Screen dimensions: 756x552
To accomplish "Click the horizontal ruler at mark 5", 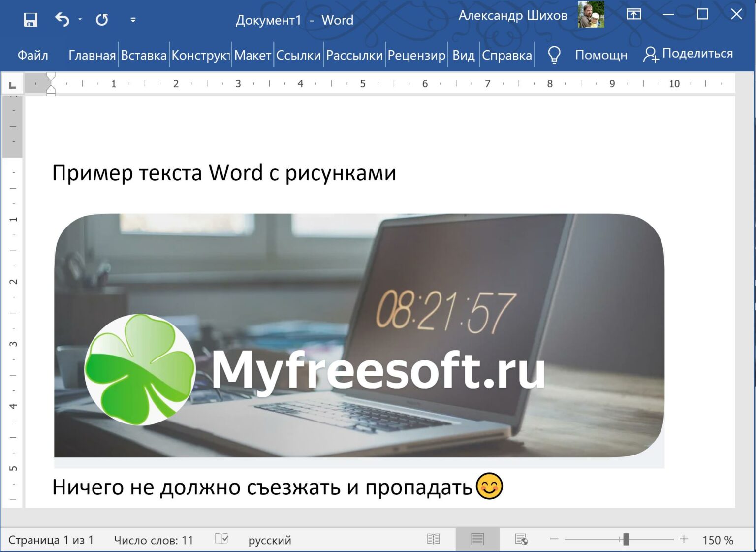I will point(363,84).
